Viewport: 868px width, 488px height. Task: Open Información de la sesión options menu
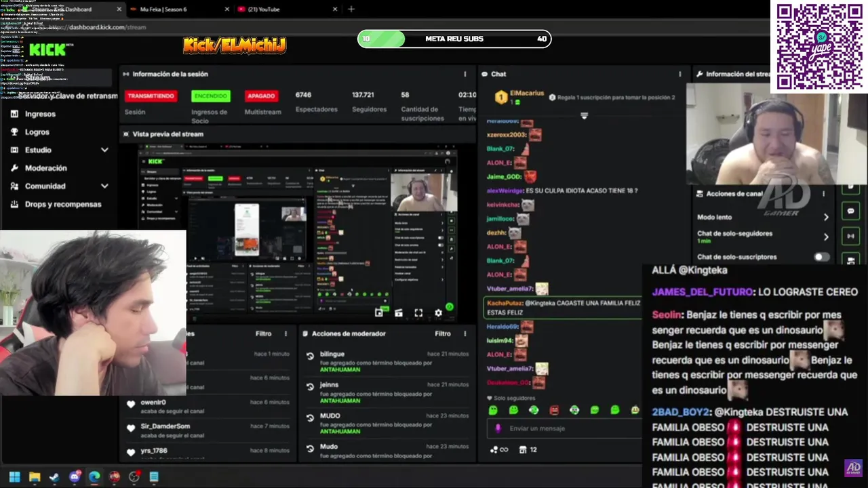465,74
